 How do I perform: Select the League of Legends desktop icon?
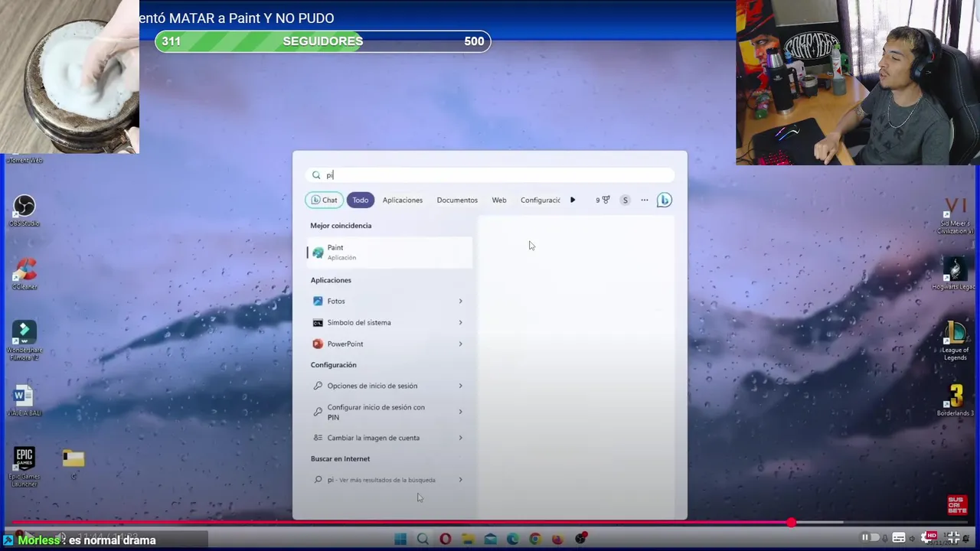[x=955, y=341]
